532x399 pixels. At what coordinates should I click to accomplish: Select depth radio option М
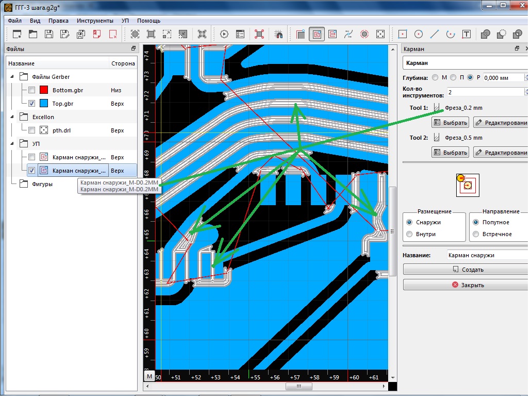[435, 78]
